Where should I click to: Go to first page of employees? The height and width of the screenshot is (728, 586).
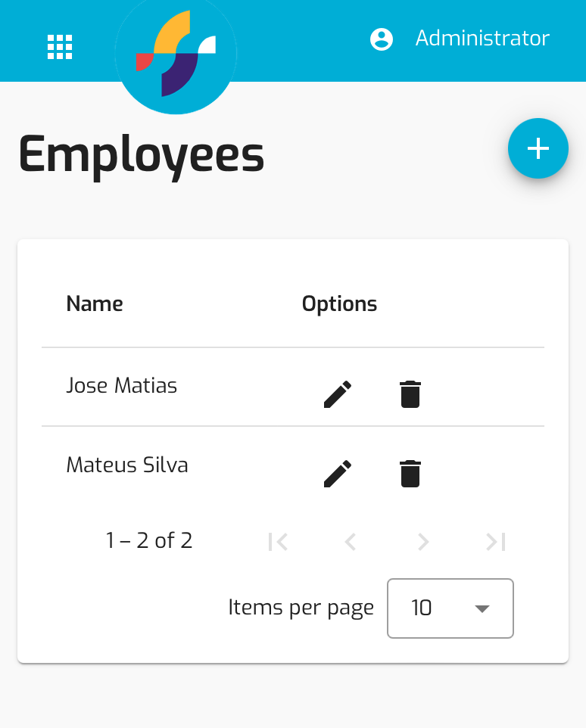[278, 542]
